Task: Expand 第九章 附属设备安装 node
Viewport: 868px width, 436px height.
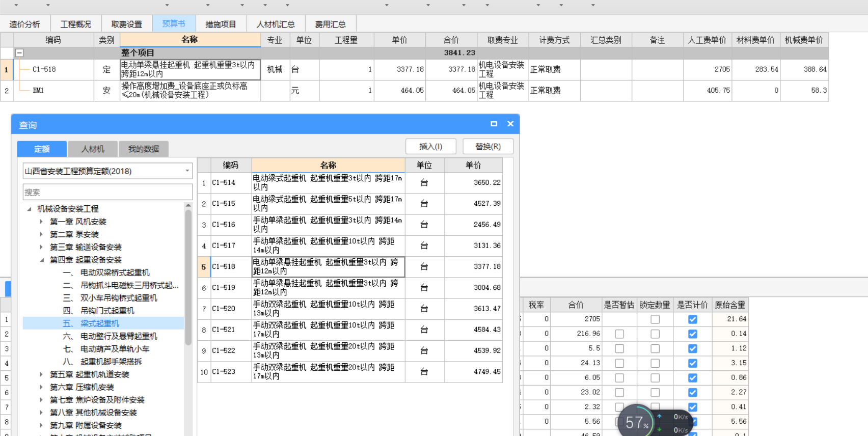Action: pos(41,425)
